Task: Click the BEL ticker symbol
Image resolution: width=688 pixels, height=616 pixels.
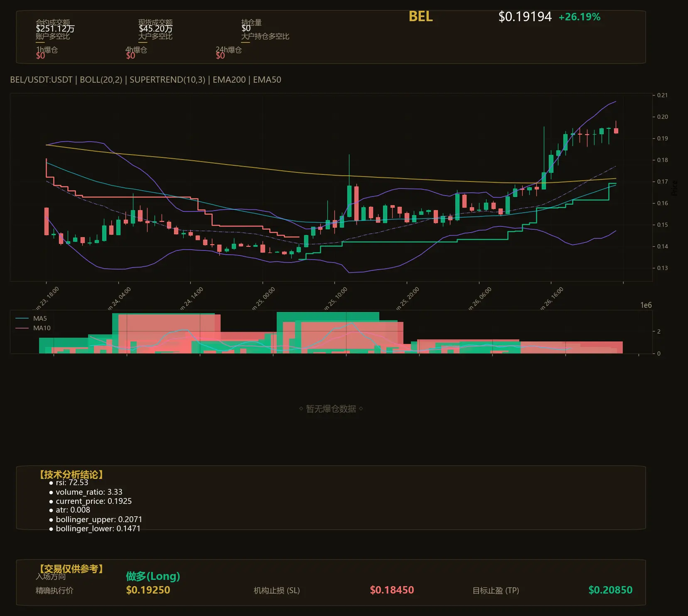Action: point(420,17)
